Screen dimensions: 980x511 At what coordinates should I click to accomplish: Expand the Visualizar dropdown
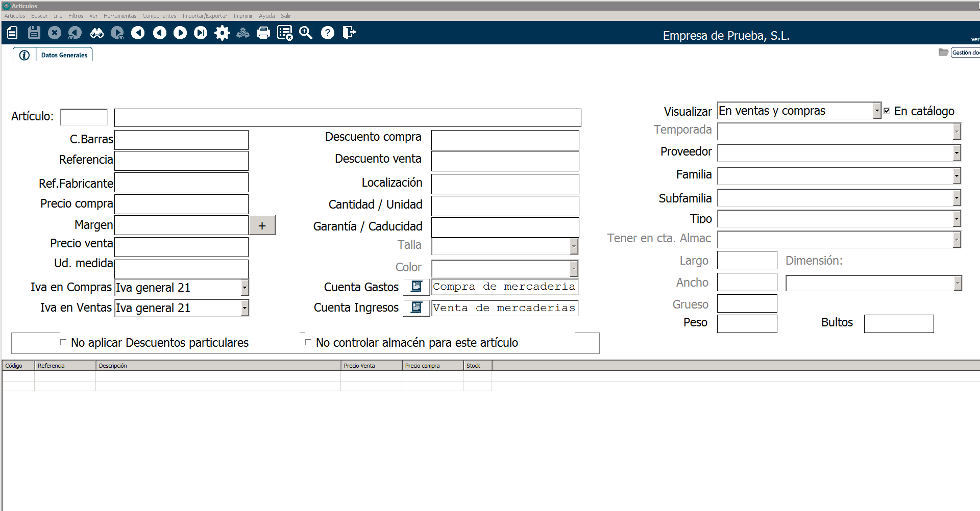point(877,111)
